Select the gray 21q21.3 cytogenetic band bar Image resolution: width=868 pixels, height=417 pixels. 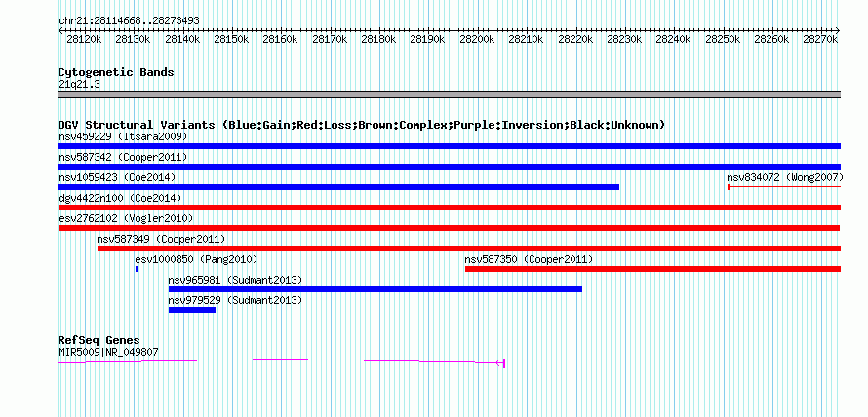tap(449, 95)
